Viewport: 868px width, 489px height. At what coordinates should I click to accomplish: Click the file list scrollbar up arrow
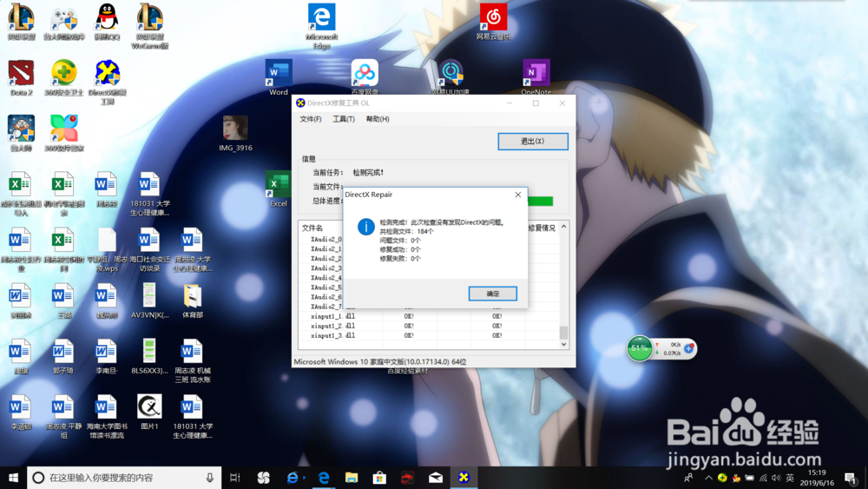pos(563,227)
